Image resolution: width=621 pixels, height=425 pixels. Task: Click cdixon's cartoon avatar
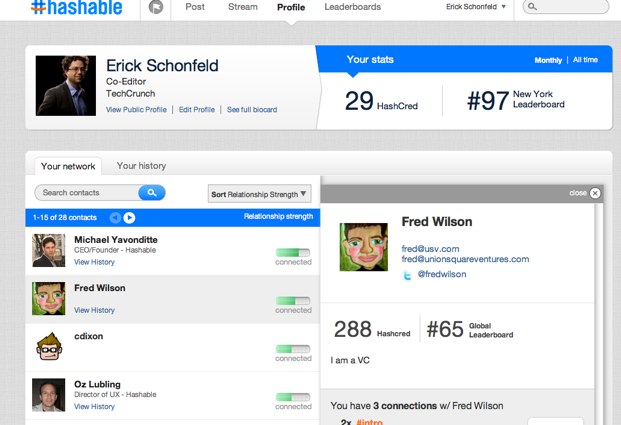pos(49,346)
